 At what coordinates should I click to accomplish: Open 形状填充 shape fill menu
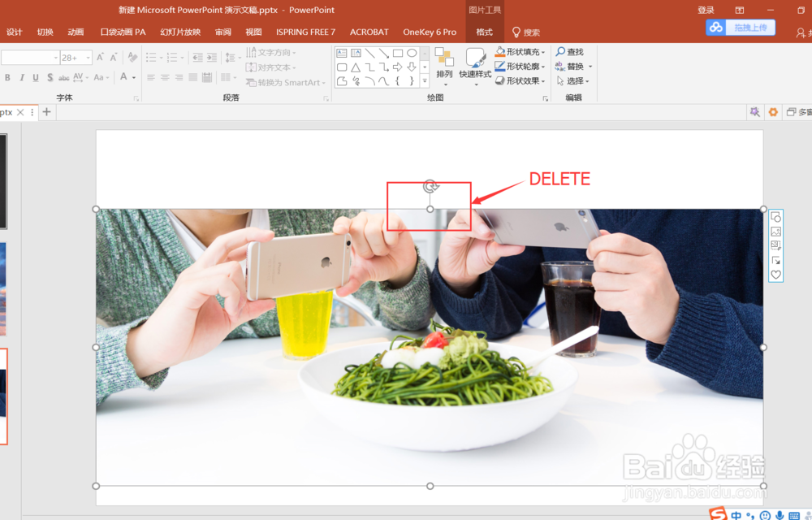[520, 52]
